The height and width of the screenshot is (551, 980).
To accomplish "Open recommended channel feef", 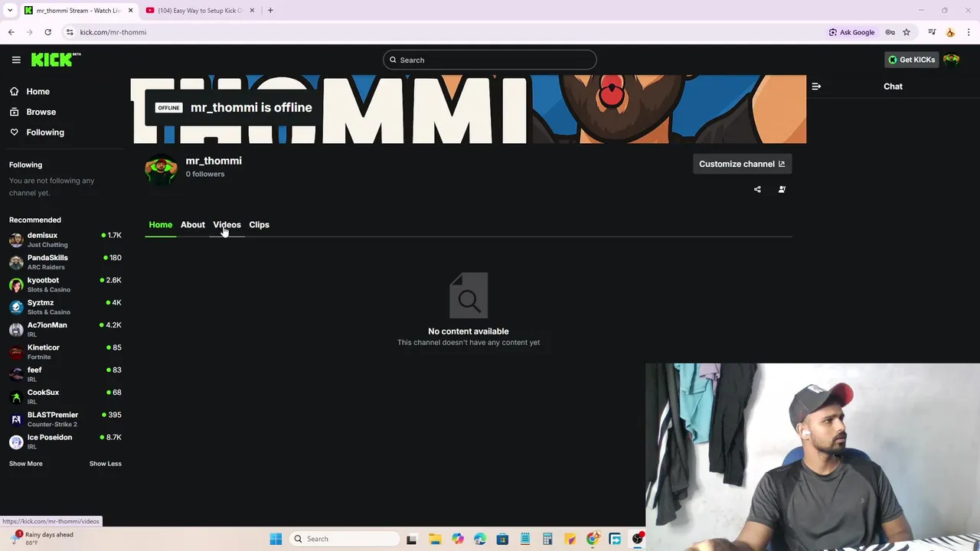I will (x=65, y=374).
